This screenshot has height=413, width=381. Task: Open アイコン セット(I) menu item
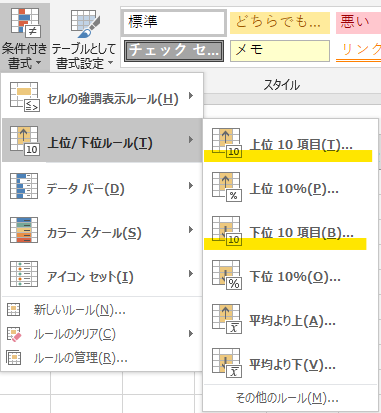point(102,274)
